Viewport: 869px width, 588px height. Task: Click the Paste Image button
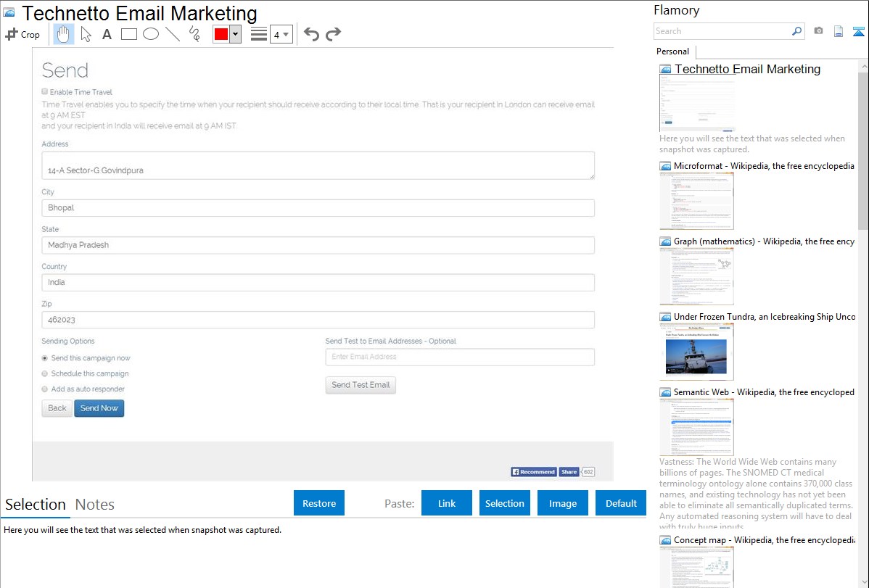point(562,503)
